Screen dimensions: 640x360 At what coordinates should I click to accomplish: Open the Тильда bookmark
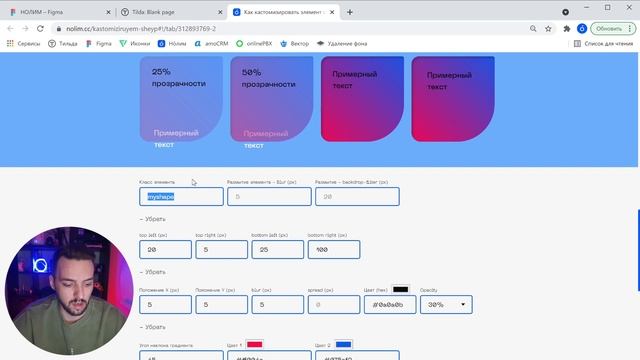63,43
